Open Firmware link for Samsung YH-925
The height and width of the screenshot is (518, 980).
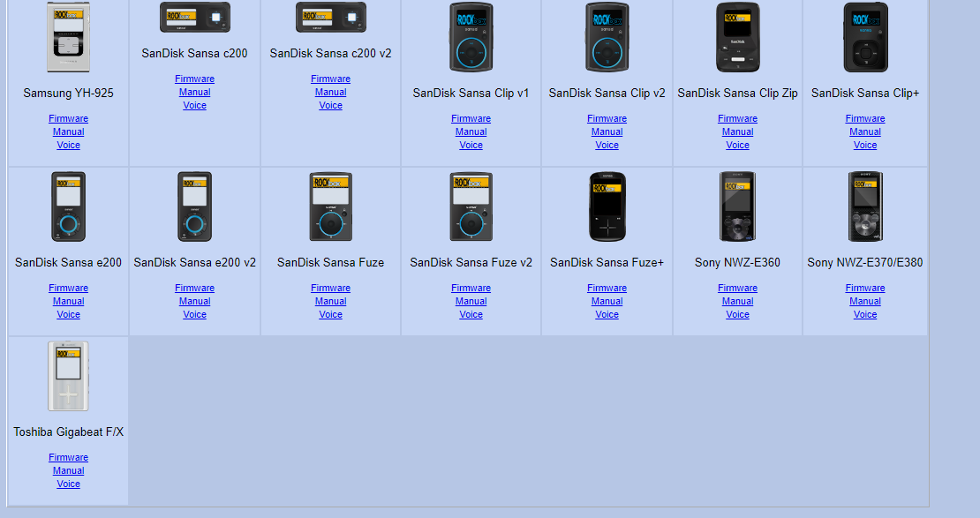click(x=68, y=119)
